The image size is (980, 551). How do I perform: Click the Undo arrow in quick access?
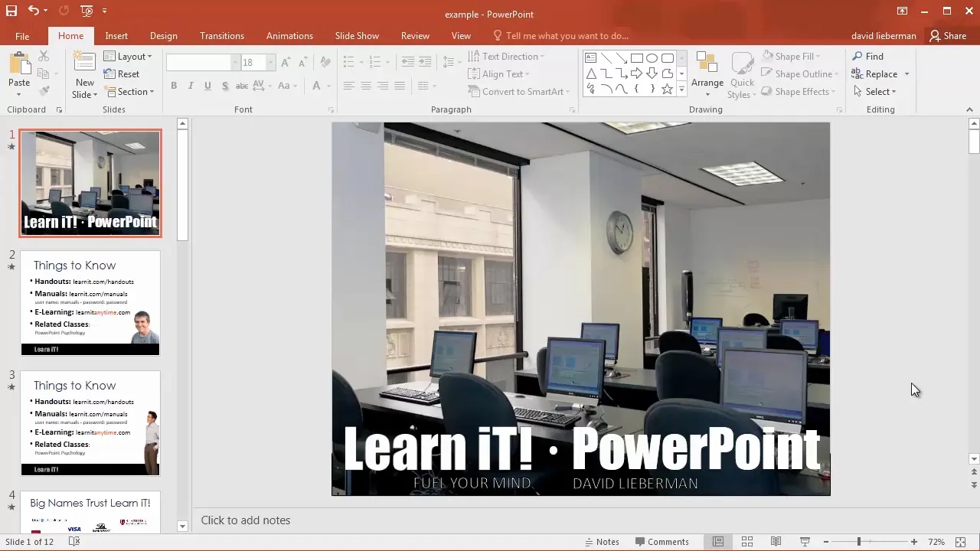pyautogui.click(x=33, y=11)
